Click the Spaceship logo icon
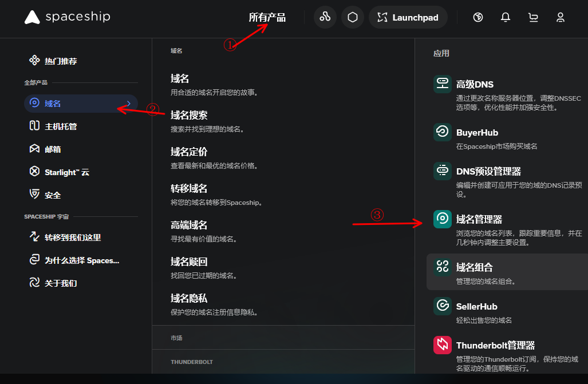Image resolution: width=588 pixels, height=384 pixels. tap(32, 18)
